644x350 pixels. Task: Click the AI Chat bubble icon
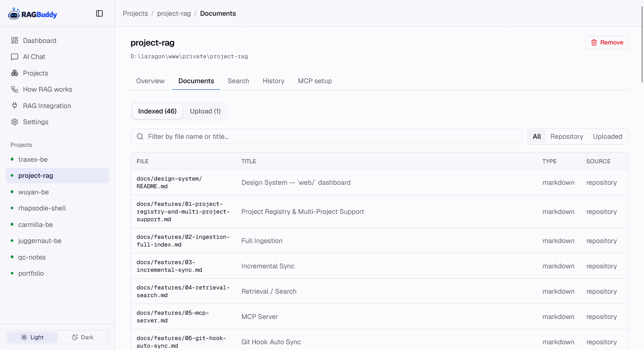15,57
